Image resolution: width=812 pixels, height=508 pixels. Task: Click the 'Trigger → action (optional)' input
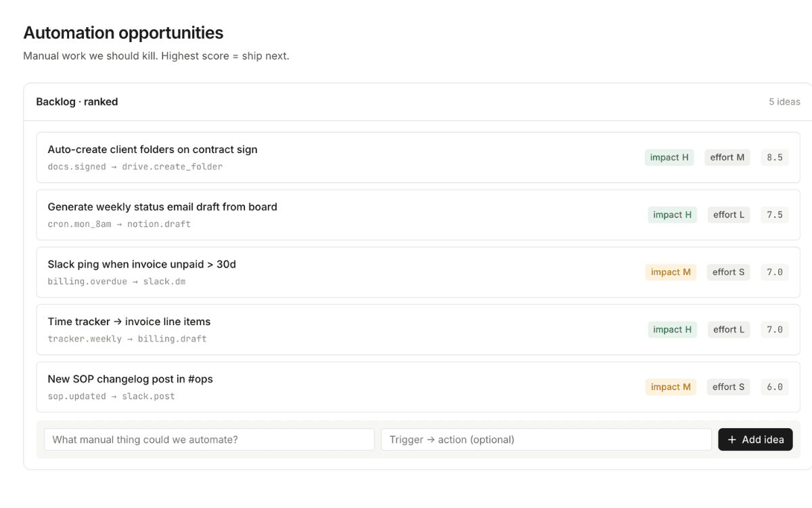click(x=546, y=440)
